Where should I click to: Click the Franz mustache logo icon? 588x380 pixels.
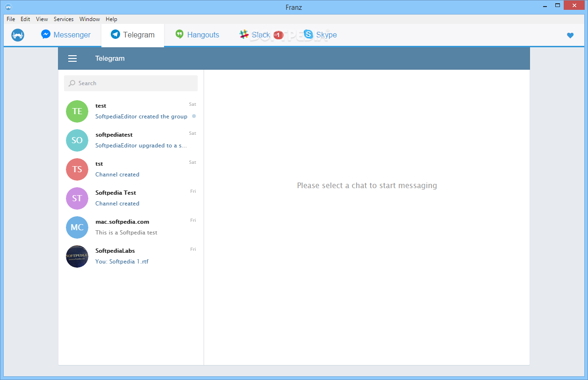point(18,35)
